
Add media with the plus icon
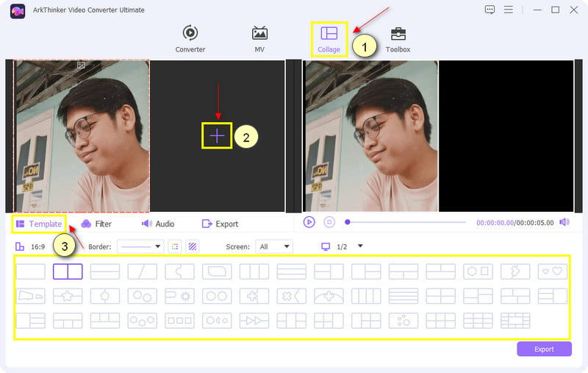pyautogui.click(x=217, y=136)
